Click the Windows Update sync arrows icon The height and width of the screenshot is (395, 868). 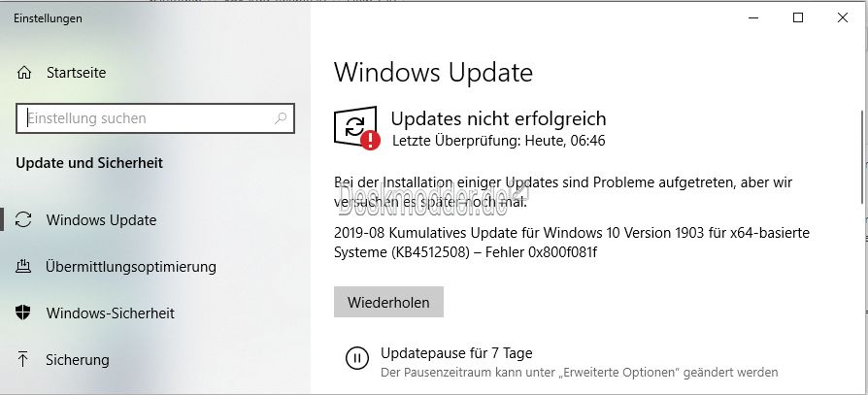tap(23, 219)
